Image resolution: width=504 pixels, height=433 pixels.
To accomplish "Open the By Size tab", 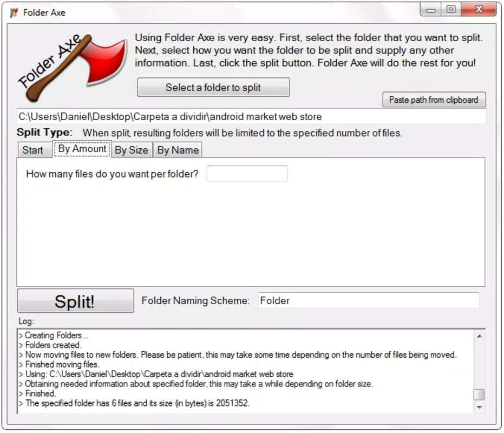I will [x=132, y=150].
